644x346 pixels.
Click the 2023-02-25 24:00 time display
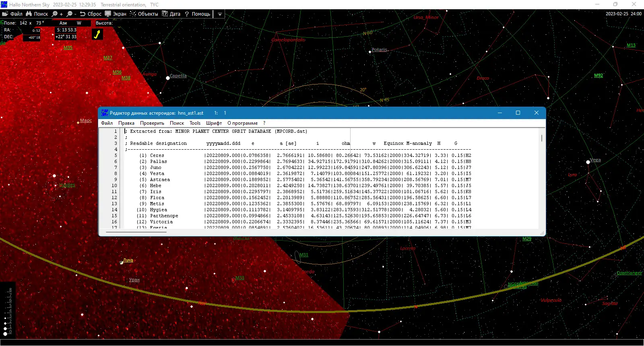[x=623, y=14]
